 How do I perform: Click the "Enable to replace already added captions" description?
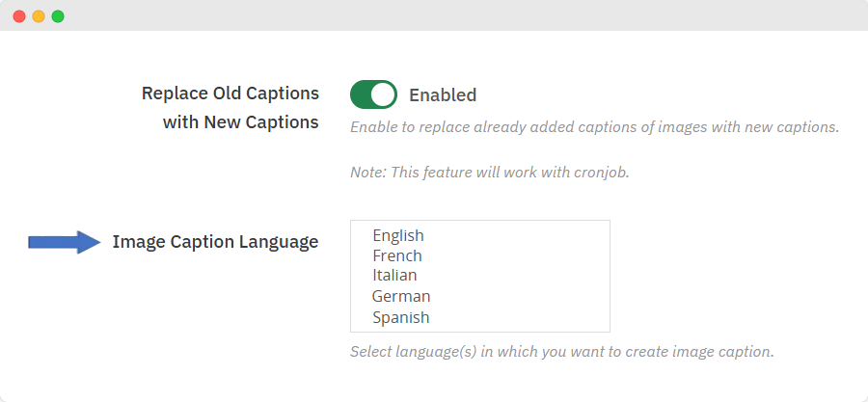pos(594,127)
